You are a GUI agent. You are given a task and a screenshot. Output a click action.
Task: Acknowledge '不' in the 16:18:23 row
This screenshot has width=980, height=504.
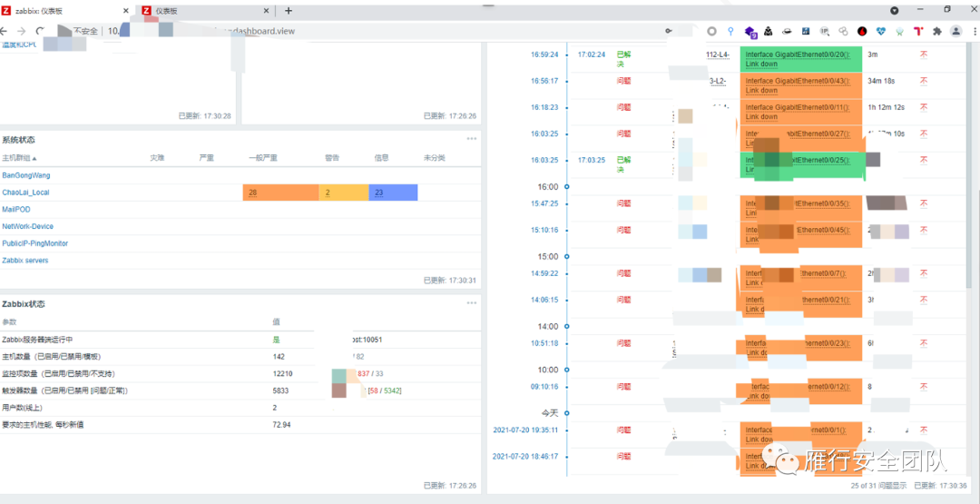click(924, 107)
